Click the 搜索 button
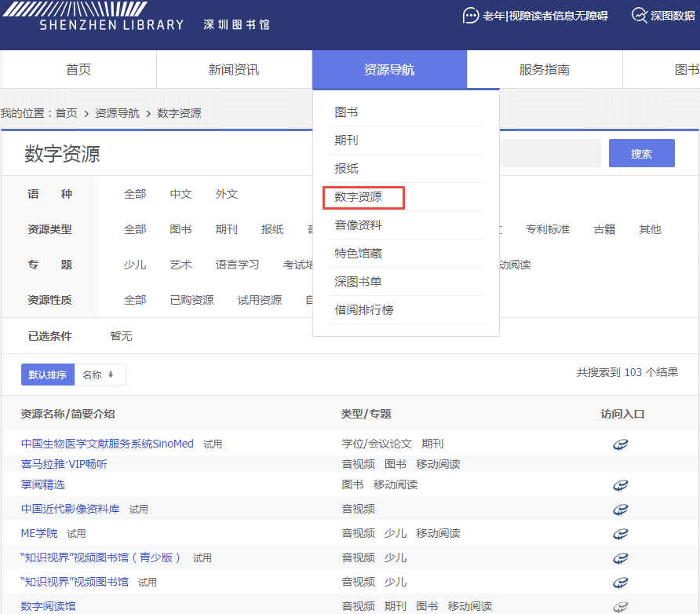Screen dimensions: 700x614 (x=641, y=153)
